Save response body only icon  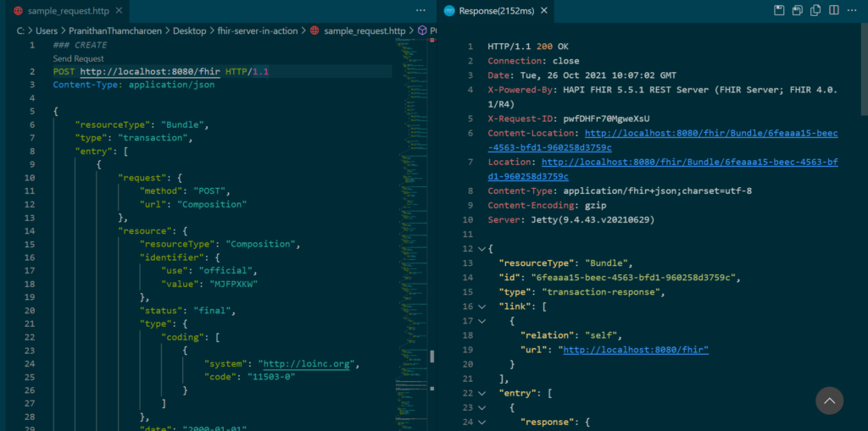click(798, 10)
